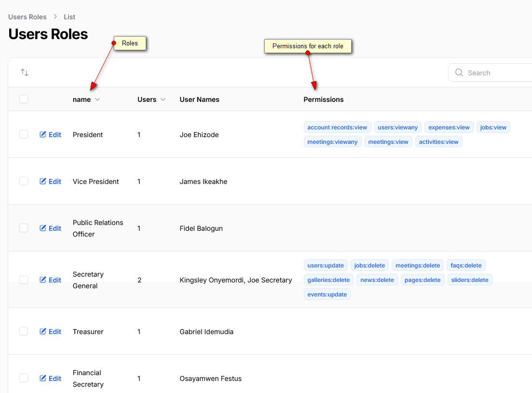Viewport: 532px width, 393px height.
Task: Select the Treasurer row checkbox
Action: click(24, 331)
